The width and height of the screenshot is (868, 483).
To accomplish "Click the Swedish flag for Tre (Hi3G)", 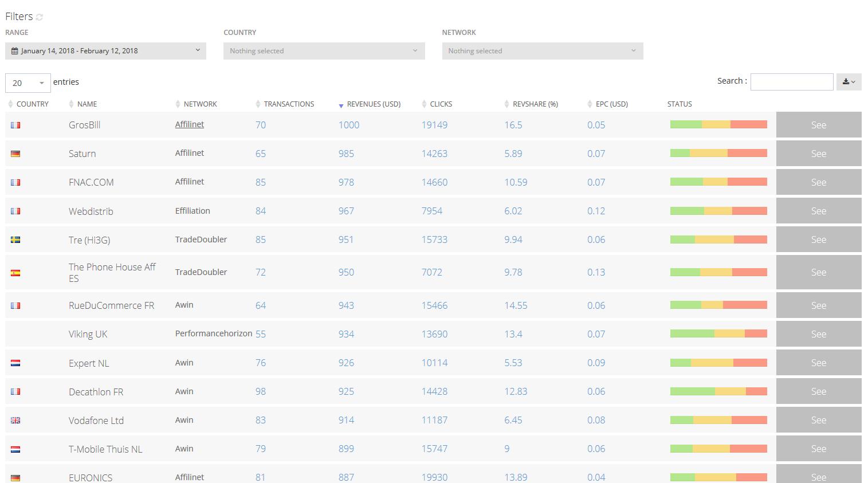I will (x=15, y=239).
